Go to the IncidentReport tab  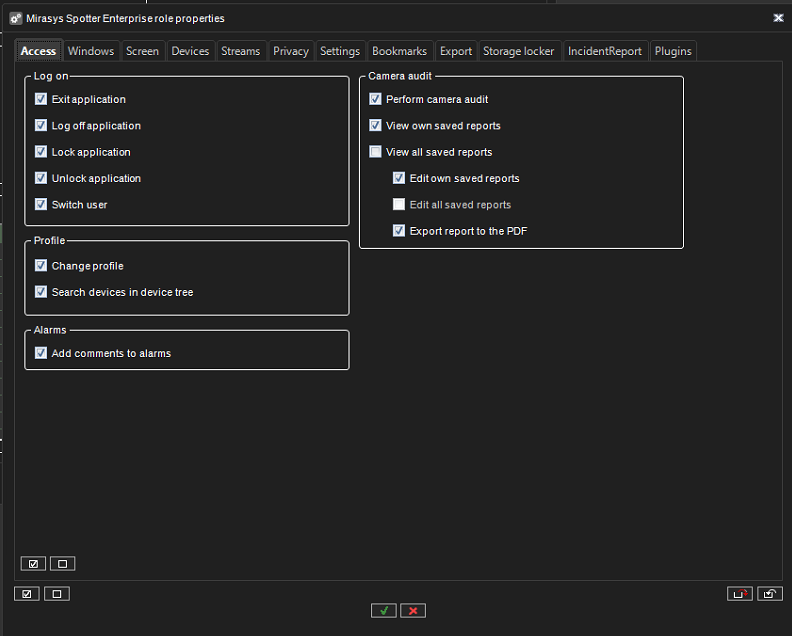[x=604, y=51]
